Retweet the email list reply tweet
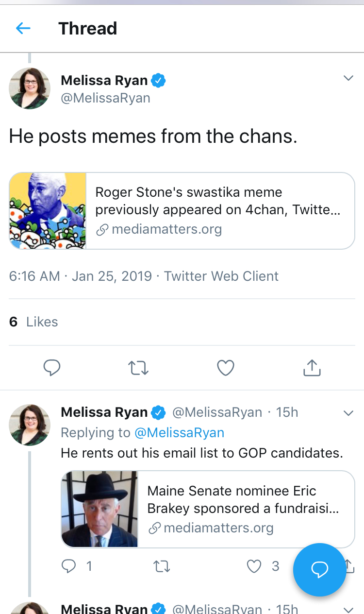 point(161,565)
